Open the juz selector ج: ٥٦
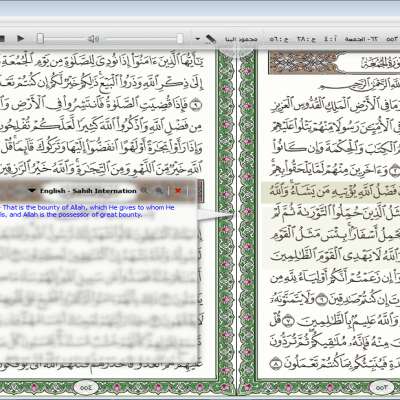This screenshot has height=400, width=400. (279, 39)
